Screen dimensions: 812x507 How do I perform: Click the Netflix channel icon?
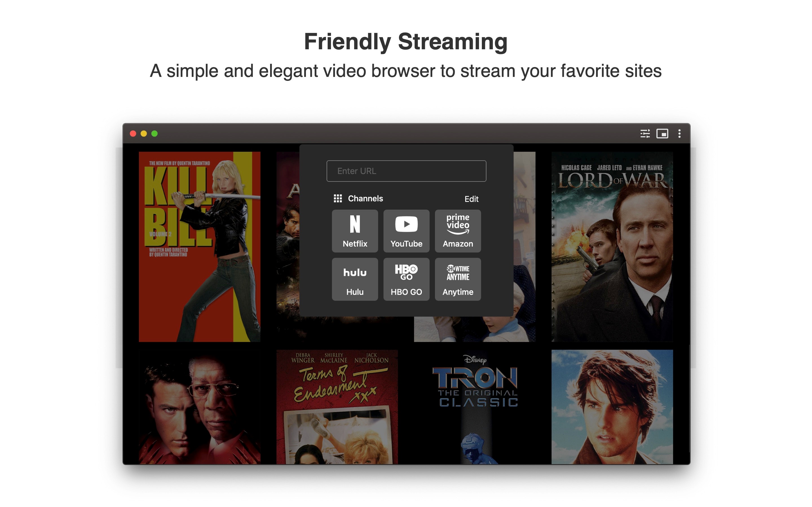[356, 230]
